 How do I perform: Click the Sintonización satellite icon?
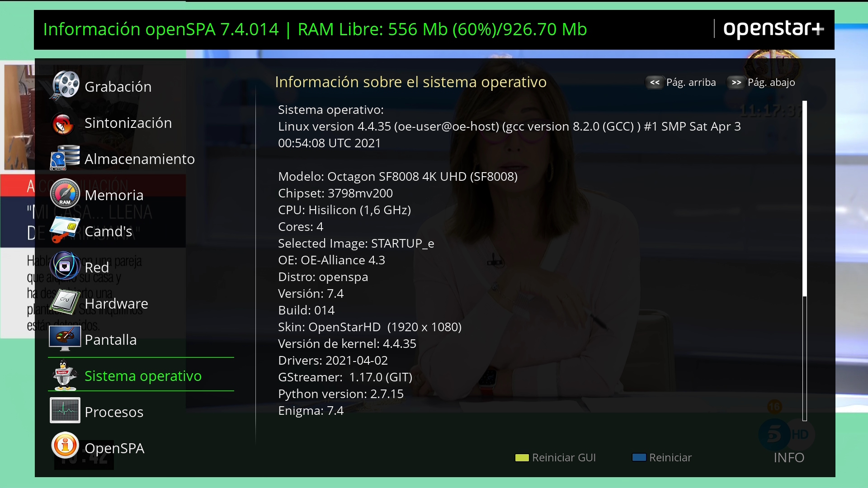[63, 123]
